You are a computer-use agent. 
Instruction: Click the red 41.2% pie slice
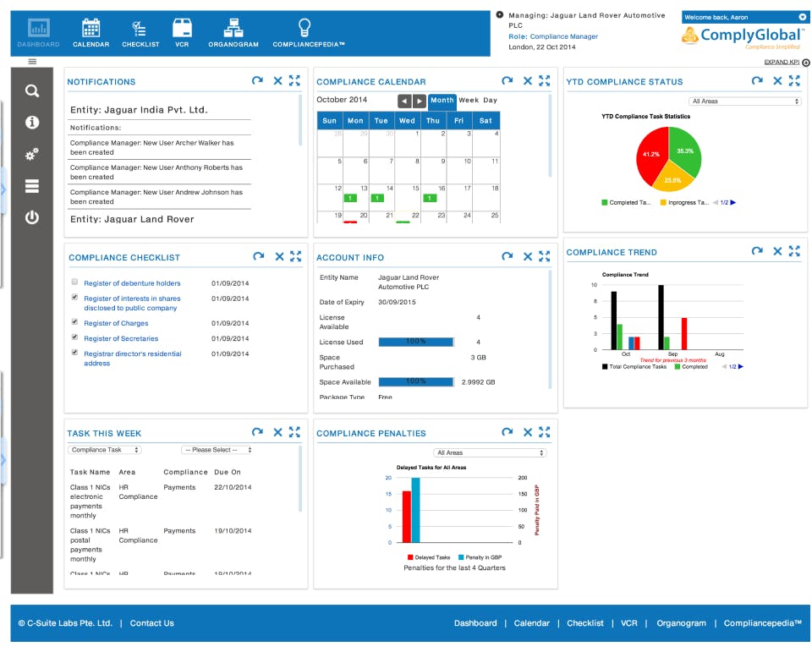(650, 154)
